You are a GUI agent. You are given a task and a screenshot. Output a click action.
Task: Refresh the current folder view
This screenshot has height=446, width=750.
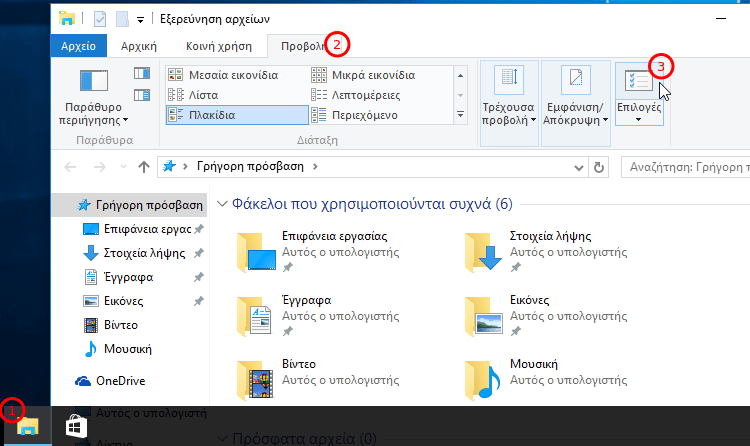tap(598, 167)
